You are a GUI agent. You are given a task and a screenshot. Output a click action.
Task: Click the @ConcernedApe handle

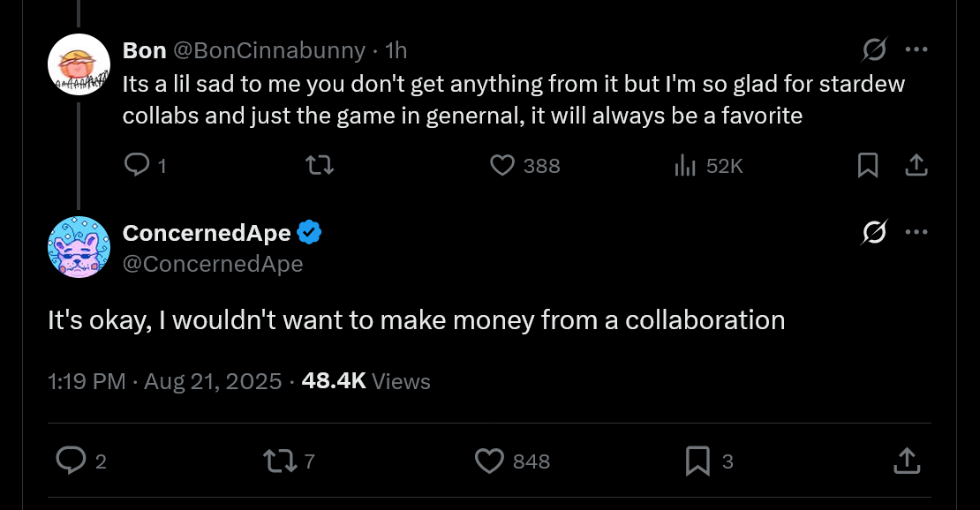[212, 263]
